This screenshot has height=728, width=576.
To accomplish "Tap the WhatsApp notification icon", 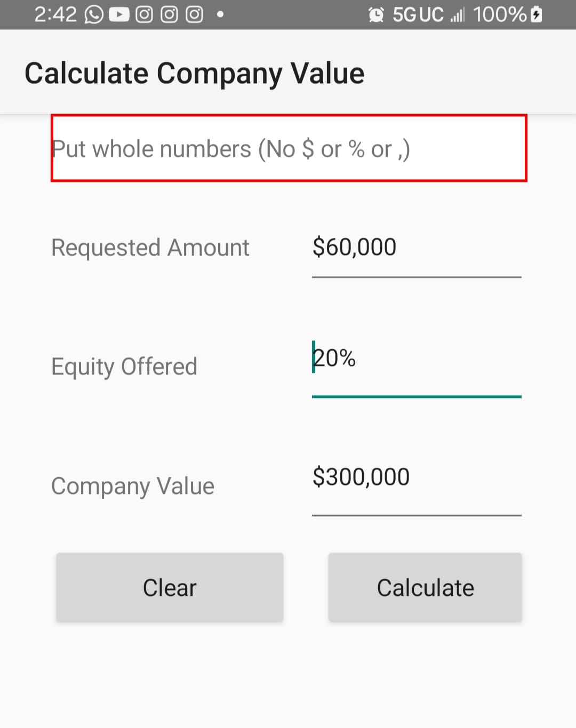I will (94, 14).
